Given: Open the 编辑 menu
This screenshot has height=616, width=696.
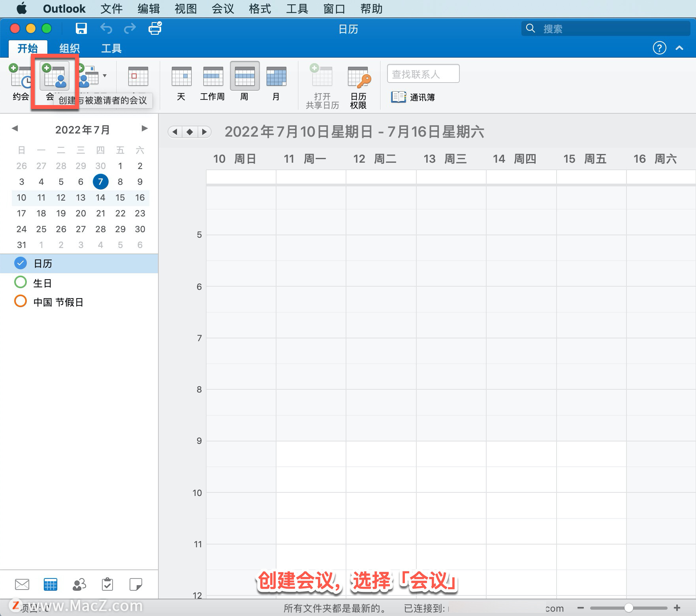Looking at the screenshot, I should click(x=149, y=9).
